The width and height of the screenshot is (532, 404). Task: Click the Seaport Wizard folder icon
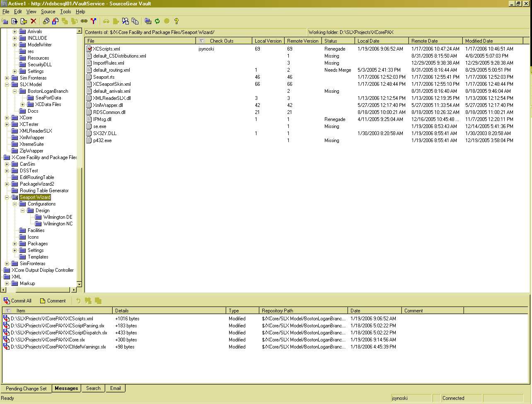pyautogui.click(x=15, y=197)
